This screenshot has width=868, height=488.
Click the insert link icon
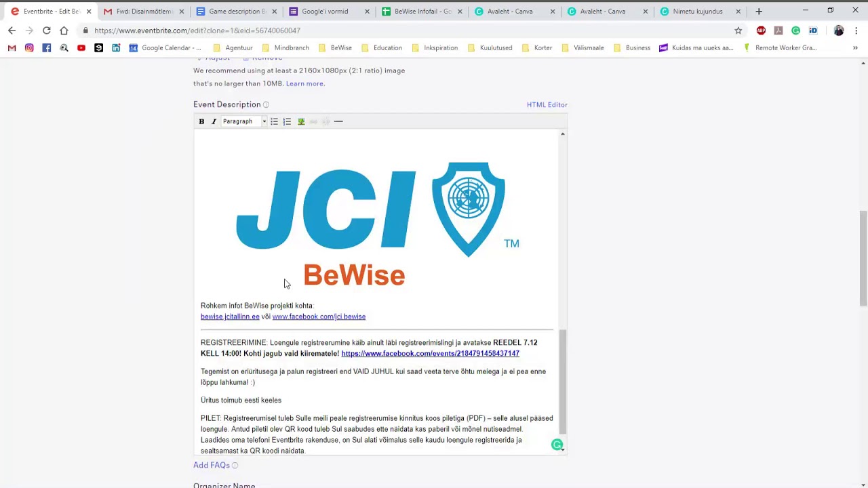313,121
